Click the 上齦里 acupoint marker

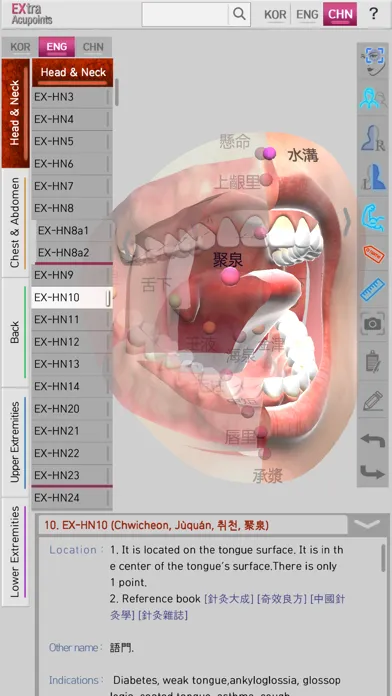pos(265,179)
